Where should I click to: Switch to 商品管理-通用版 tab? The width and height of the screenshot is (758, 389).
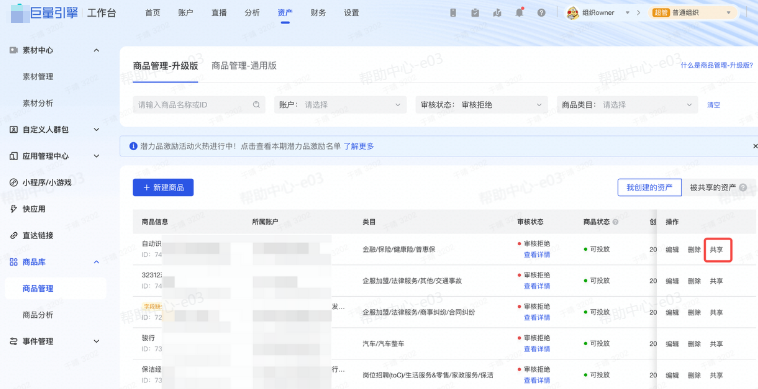point(244,66)
